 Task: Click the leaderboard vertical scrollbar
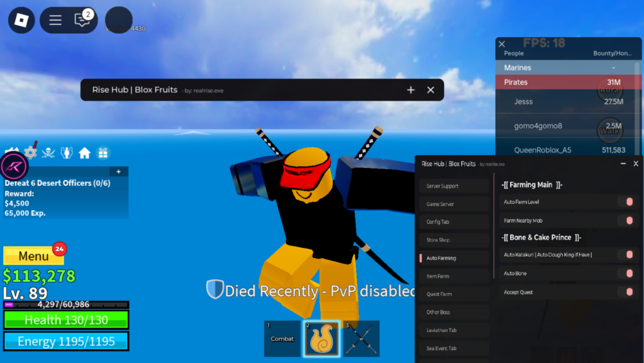click(638, 109)
